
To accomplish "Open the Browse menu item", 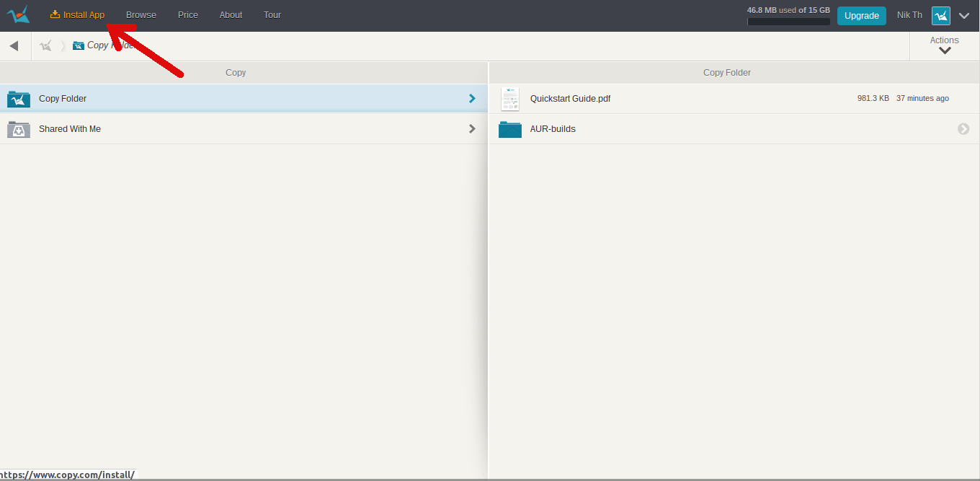I will click(141, 15).
